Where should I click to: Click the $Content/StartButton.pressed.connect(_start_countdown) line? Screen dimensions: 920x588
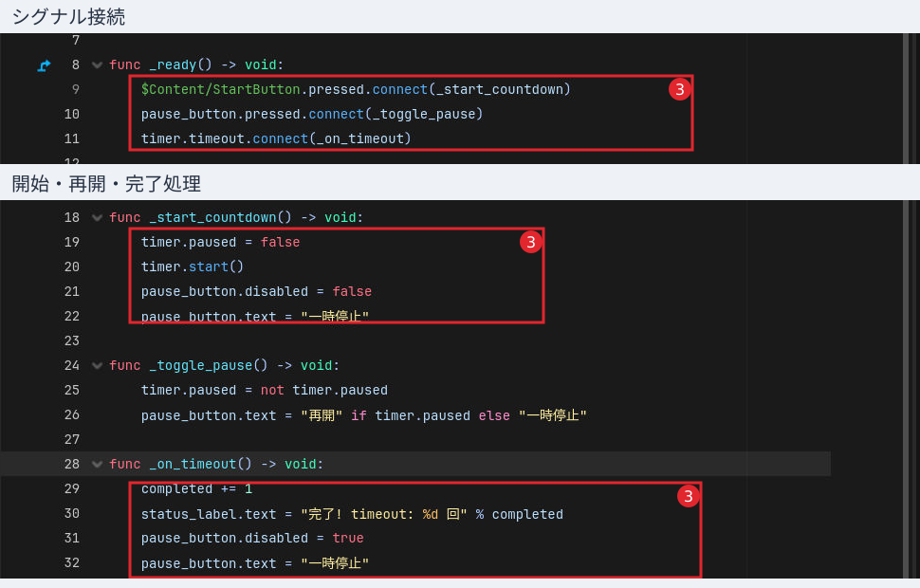[x=356, y=89]
